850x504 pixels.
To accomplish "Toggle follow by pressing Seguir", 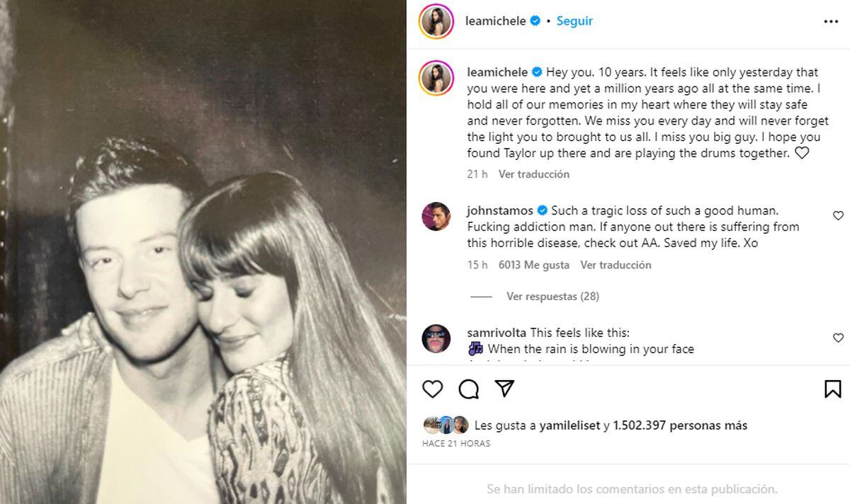I will point(574,21).
